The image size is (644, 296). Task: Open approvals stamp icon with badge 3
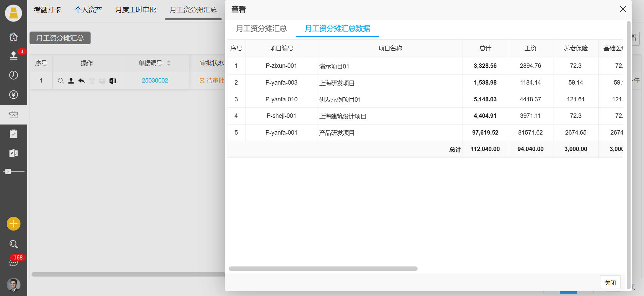click(x=13, y=56)
